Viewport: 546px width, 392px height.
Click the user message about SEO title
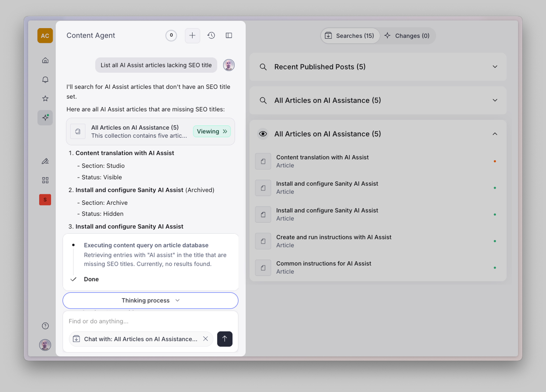tap(156, 65)
